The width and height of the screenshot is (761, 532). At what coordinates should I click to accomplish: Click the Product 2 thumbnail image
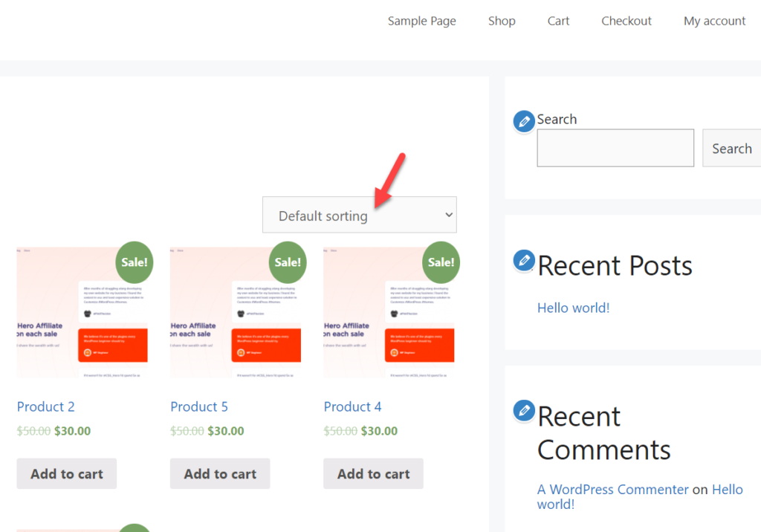pos(82,313)
